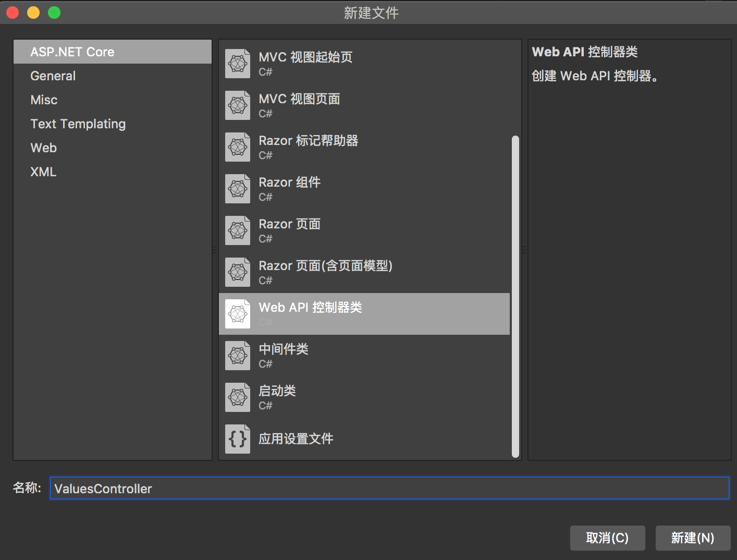Select the ASP.NET Core category
Image resolution: width=737 pixels, height=560 pixels.
pyautogui.click(x=113, y=52)
